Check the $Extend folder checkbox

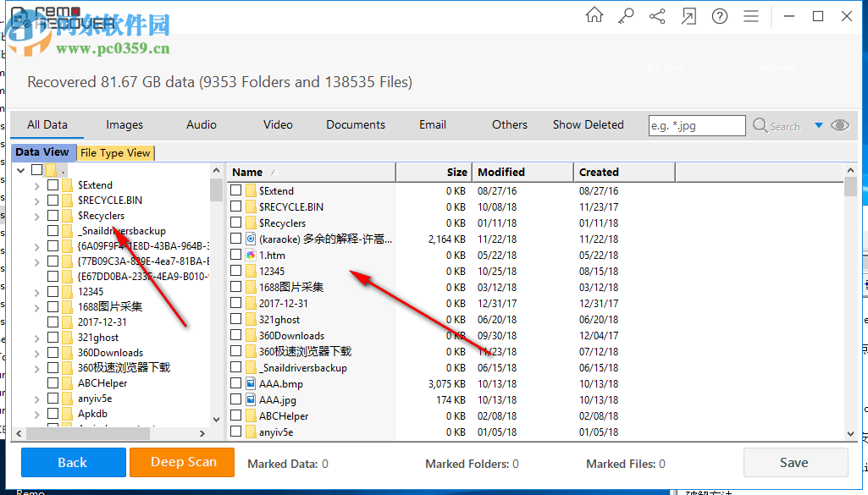(x=236, y=190)
